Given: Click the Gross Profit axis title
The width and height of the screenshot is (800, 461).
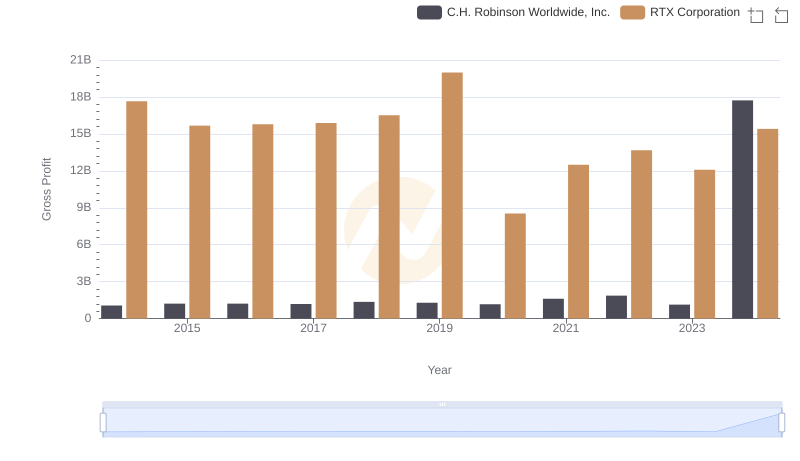Looking at the screenshot, I should [46, 189].
